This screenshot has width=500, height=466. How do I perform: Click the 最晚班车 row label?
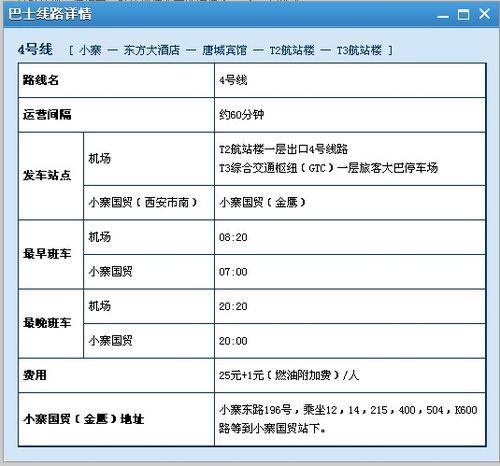47,323
